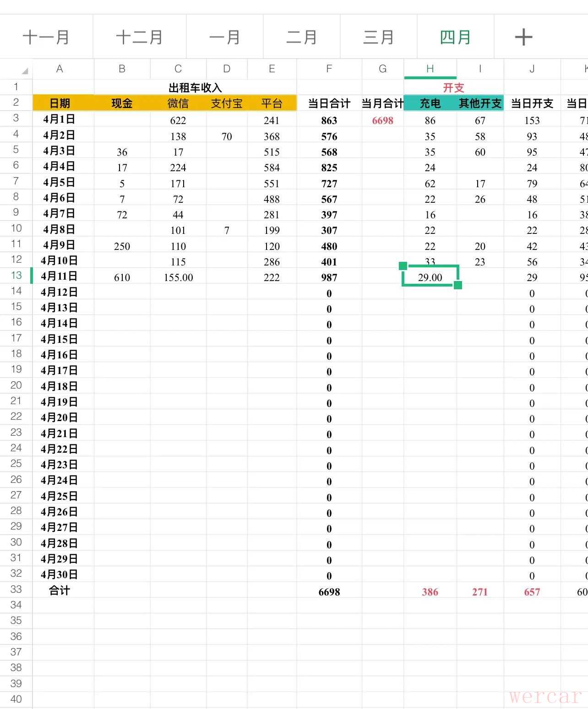
Task: Click cash value 250
Action: (x=122, y=246)
